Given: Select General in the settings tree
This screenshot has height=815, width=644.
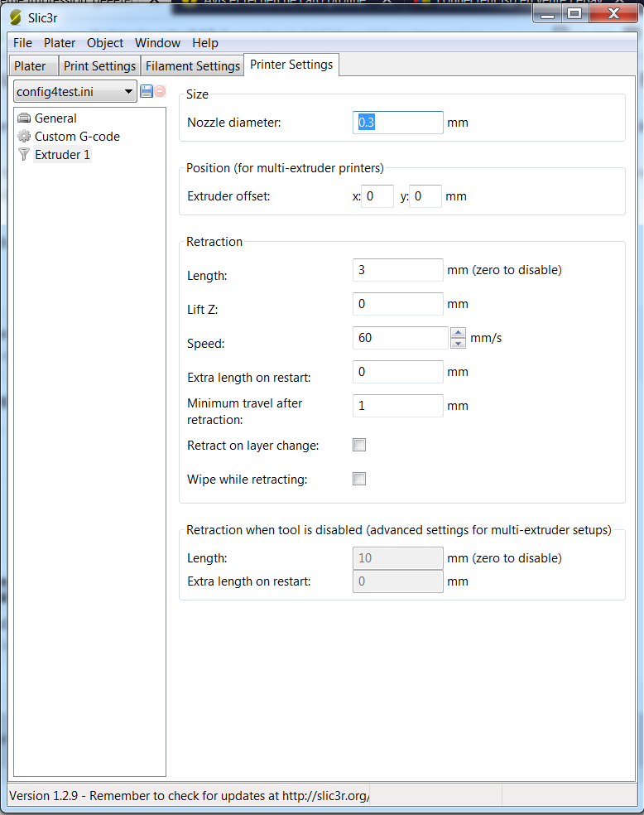Looking at the screenshot, I should (x=55, y=118).
